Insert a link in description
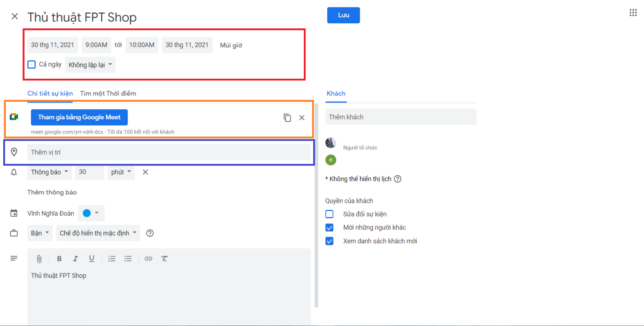 click(149, 259)
